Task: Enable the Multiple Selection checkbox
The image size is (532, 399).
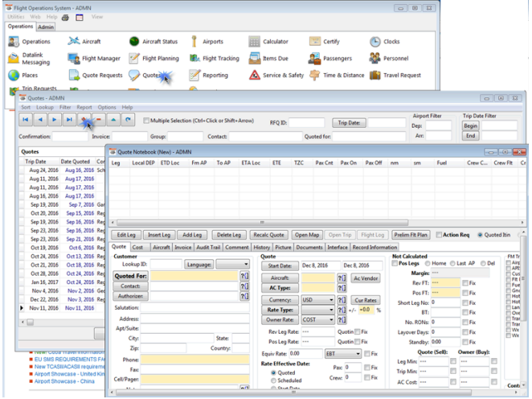Action: tap(146, 121)
